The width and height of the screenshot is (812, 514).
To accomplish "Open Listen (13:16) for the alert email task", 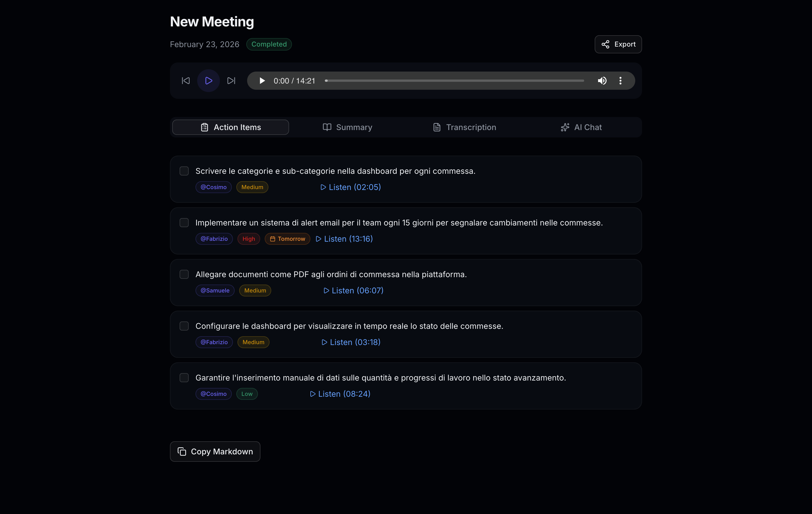I will (344, 239).
